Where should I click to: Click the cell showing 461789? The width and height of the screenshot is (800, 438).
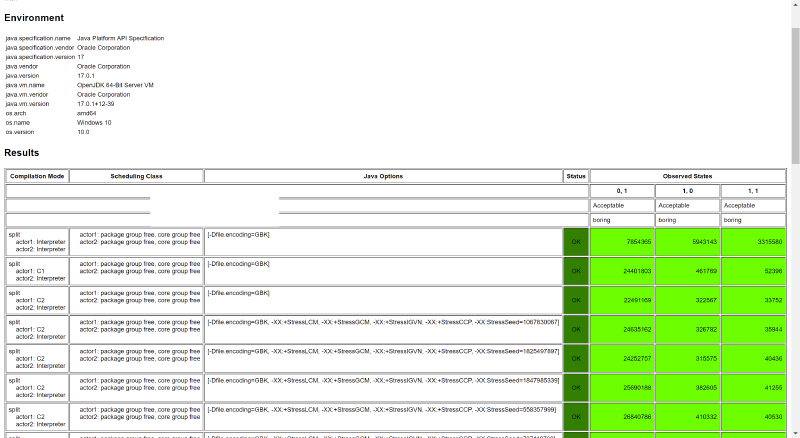687,270
